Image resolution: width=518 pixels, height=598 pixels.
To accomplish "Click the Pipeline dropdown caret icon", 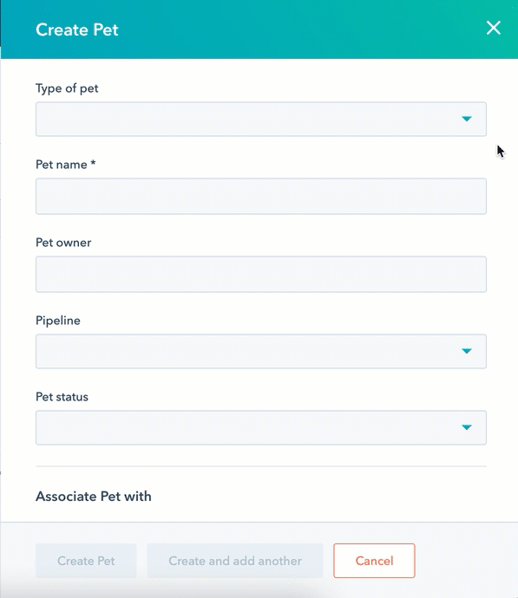I will point(467,351).
